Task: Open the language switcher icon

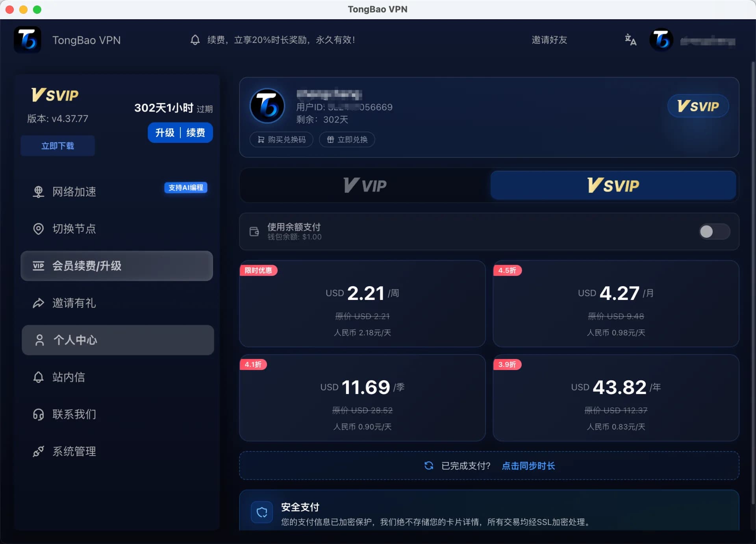Action: click(x=630, y=40)
